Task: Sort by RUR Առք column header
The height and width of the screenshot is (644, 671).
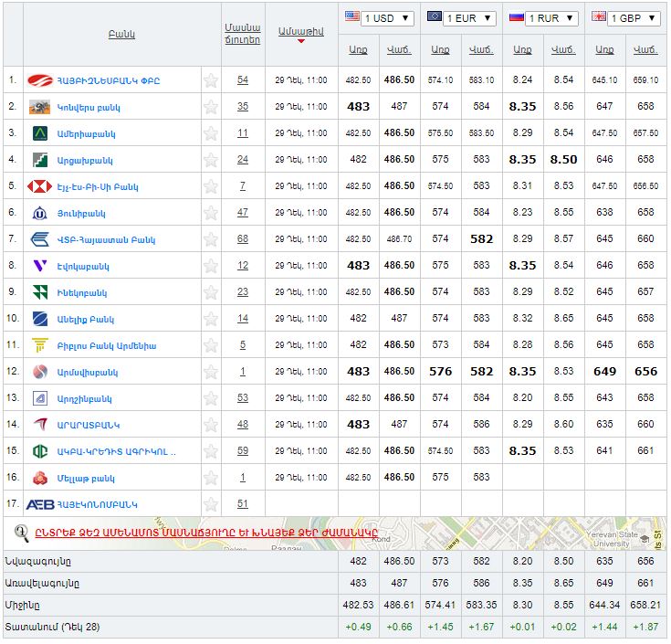Action: [x=522, y=49]
